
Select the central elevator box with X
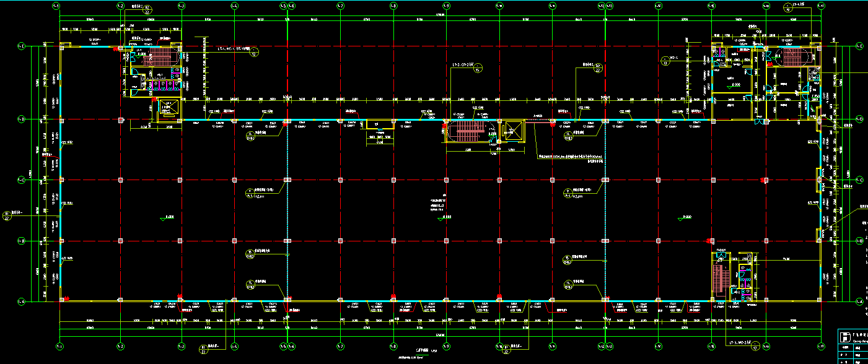click(x=511, y=130)
